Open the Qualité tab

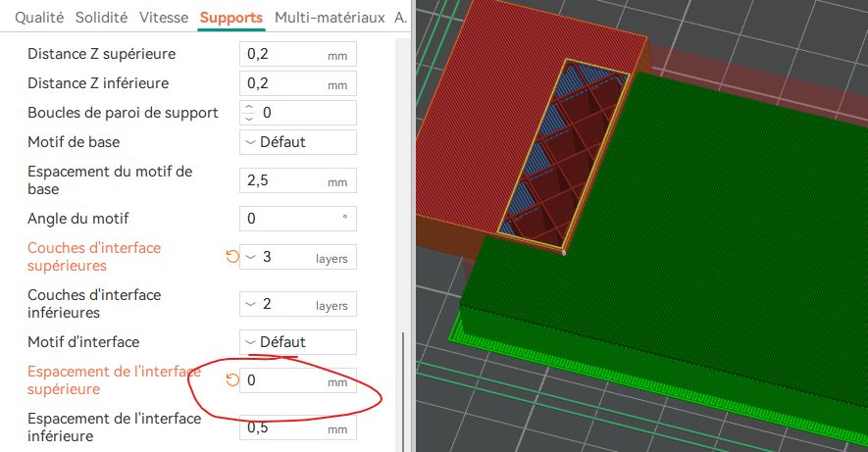39,18
